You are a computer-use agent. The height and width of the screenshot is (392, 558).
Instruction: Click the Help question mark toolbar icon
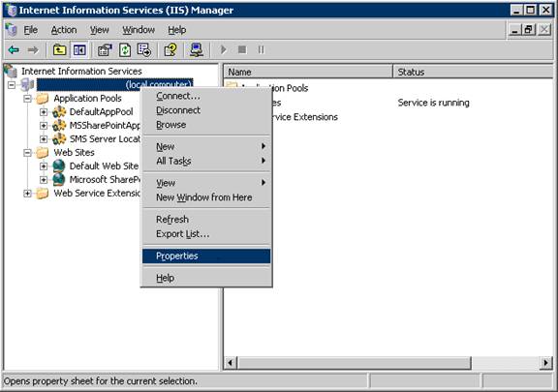click(170, 49)
